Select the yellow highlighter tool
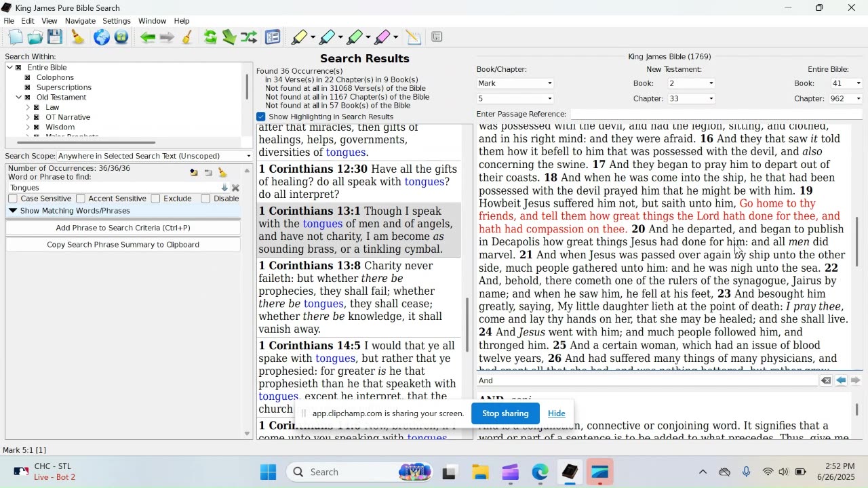This screenshot has width=868, height=488. 298,37
